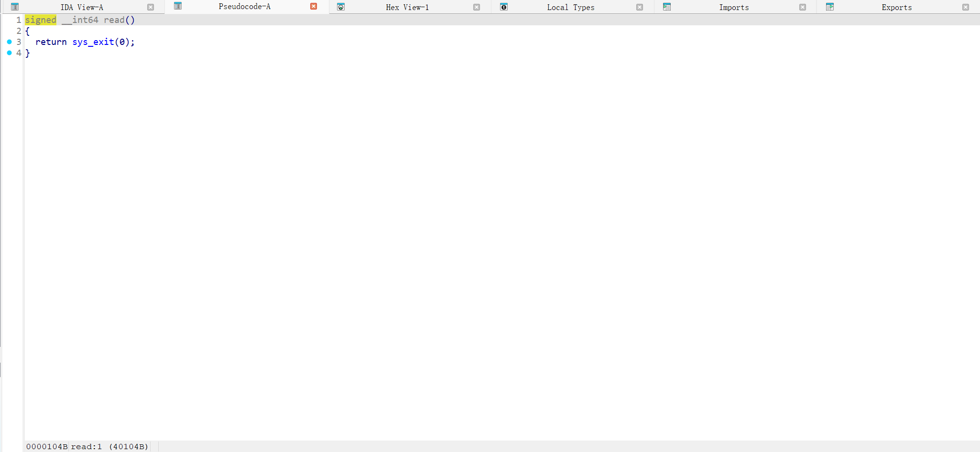This screenshot has width=980, height=452.
Task: Click the '__int64' type in the signature
Action: (x=80, y=20)
